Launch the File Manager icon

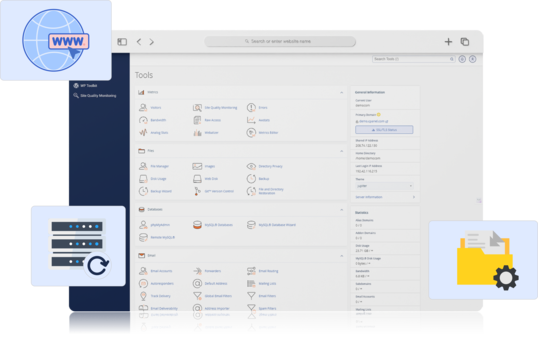143,166
